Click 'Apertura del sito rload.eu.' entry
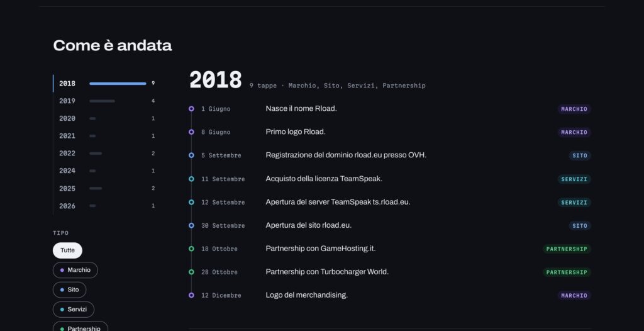The image size is (644, 331). (308, 225)
